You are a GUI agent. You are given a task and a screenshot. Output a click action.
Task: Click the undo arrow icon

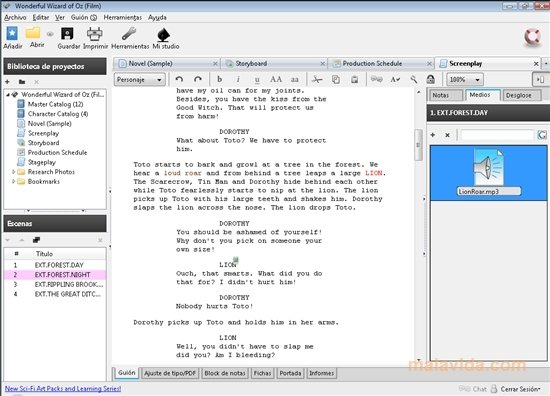pos(179,80)
